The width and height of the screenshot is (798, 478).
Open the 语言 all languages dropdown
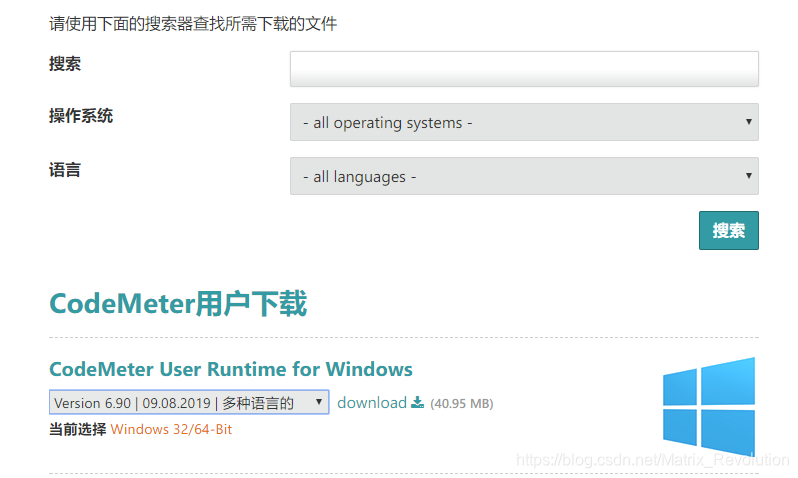click(523, 176)
